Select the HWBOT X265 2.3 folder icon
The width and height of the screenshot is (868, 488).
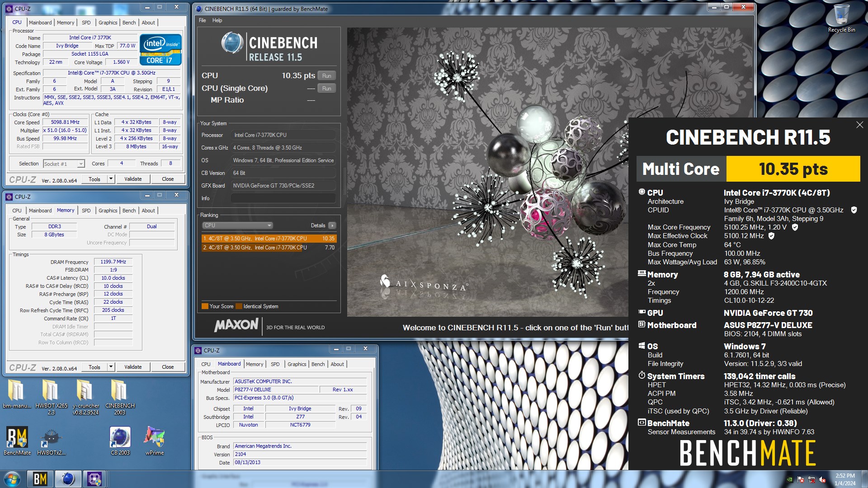[51, 396]
